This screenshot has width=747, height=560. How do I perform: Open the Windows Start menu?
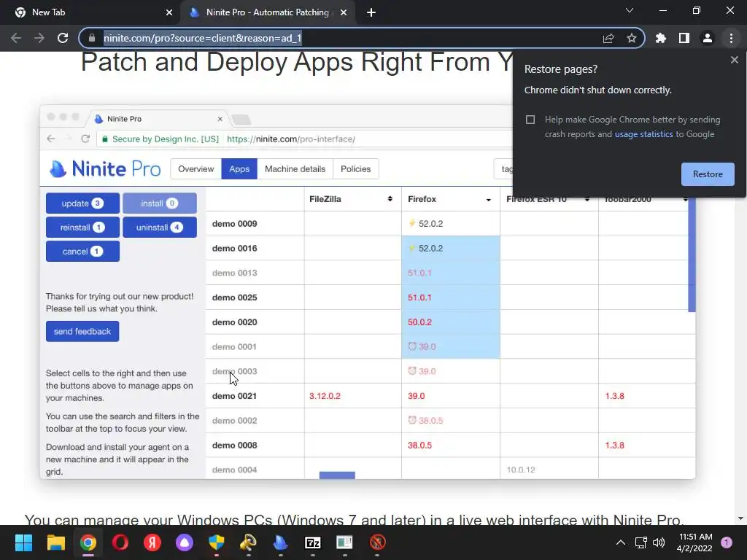point(23,542)
